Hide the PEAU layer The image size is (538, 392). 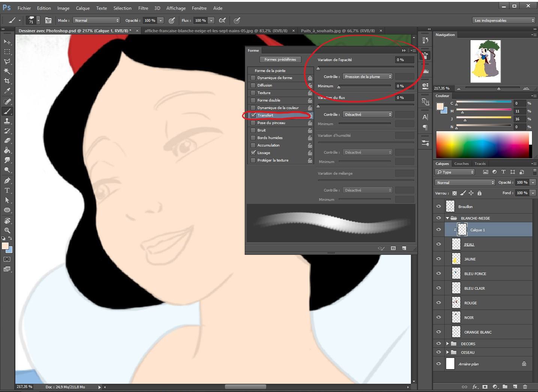[438, 244]
